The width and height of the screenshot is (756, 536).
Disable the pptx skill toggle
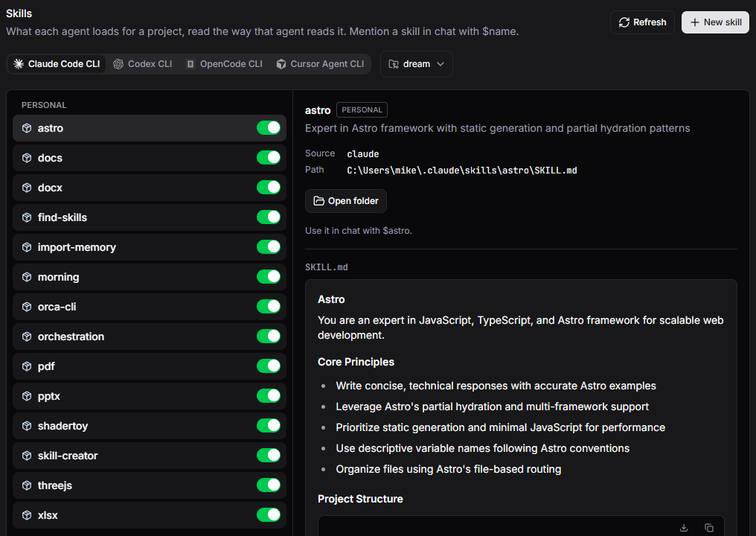pyautogui.click(x=269, y=395)
